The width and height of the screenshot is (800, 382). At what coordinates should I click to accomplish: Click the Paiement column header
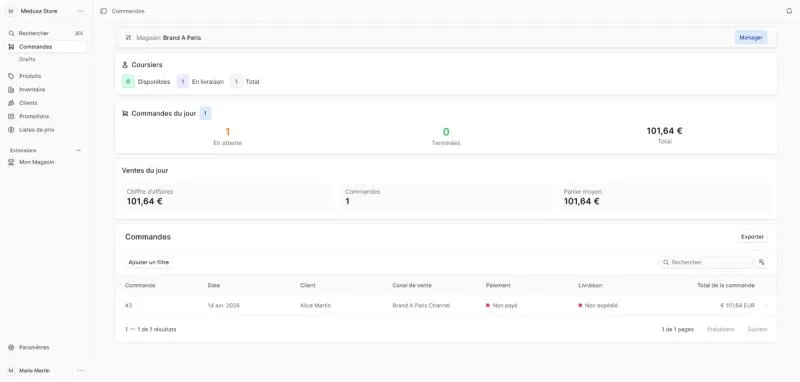(x=498, y=286)
